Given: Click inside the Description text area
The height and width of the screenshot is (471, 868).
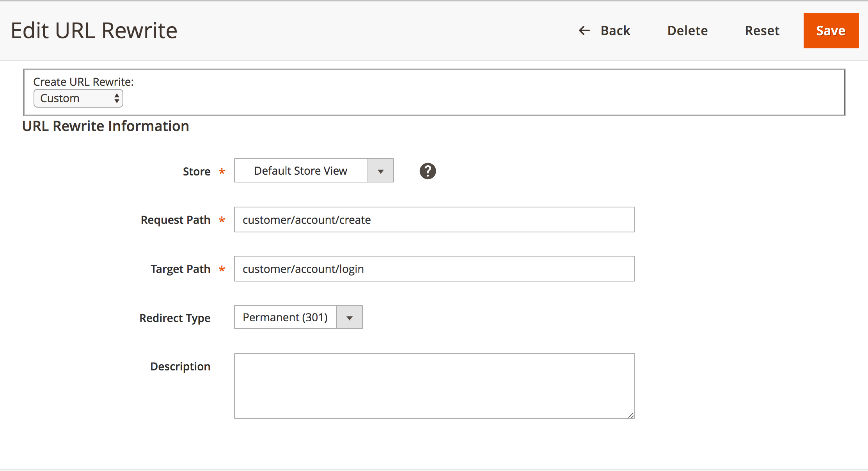Looking at the screenshot, I should point(434,386).
